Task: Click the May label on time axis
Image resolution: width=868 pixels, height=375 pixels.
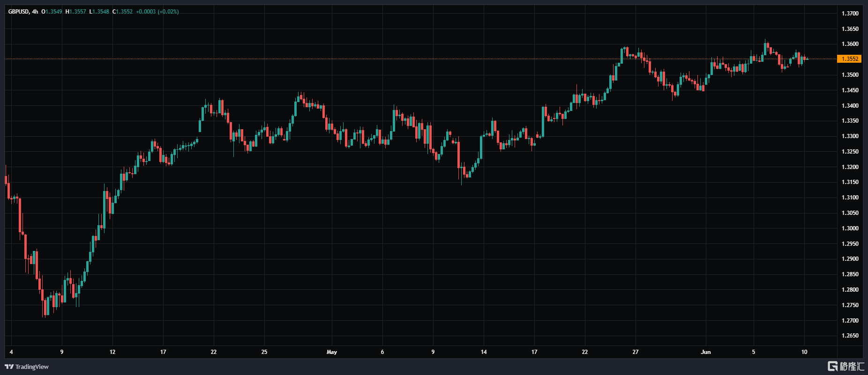Action: [x=332, y=352]
